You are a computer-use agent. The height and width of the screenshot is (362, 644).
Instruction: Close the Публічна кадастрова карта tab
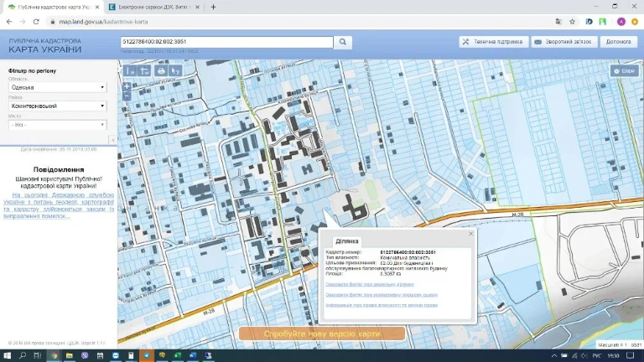[x=97, y=7]
